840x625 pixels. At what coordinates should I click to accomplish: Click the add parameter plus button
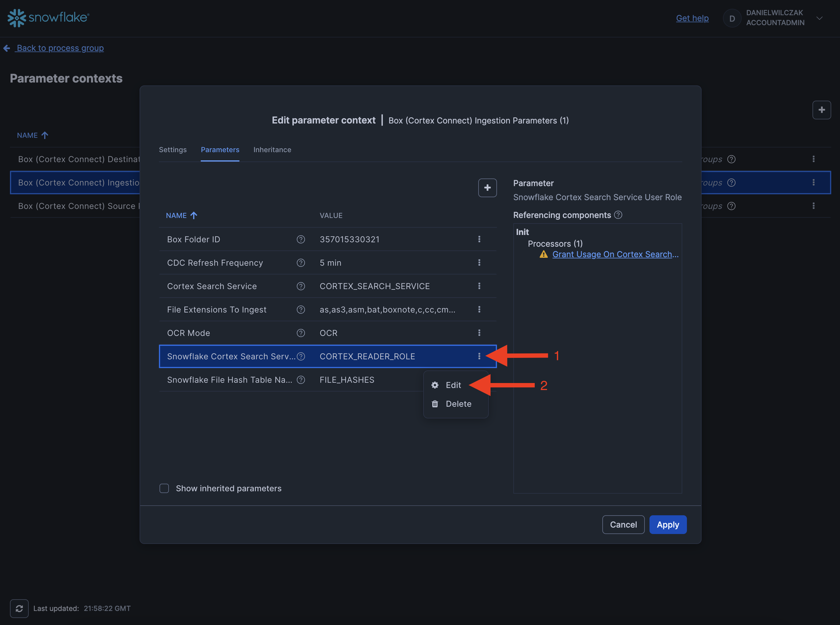click(x=487, y=188)
